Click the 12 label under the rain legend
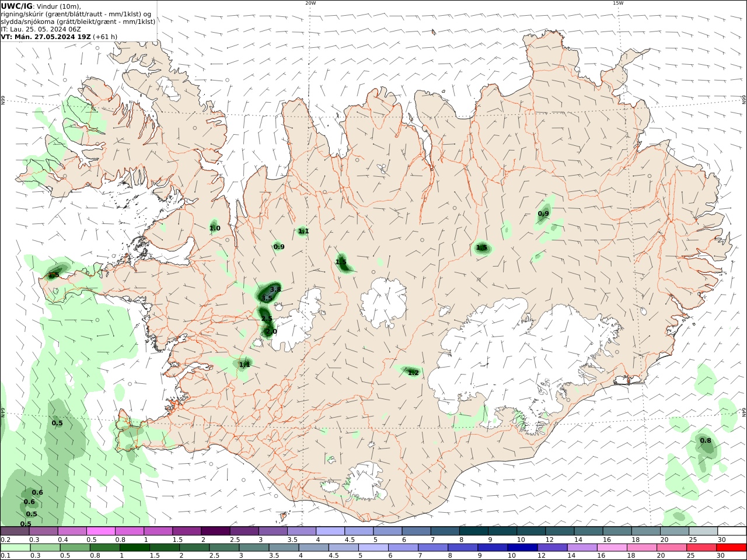This screenshot has width=747, height=560. pos(542,556)
